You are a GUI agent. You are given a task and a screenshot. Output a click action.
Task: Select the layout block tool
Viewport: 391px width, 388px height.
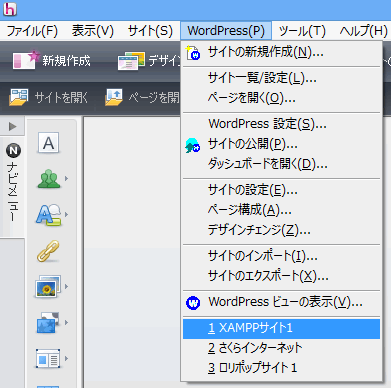point(48,359)
